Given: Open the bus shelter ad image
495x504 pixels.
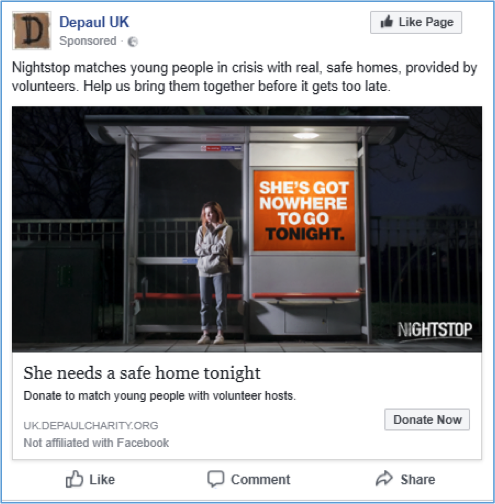Looking at the screenshot, I should pyautogui.click(x=247, y=229).
